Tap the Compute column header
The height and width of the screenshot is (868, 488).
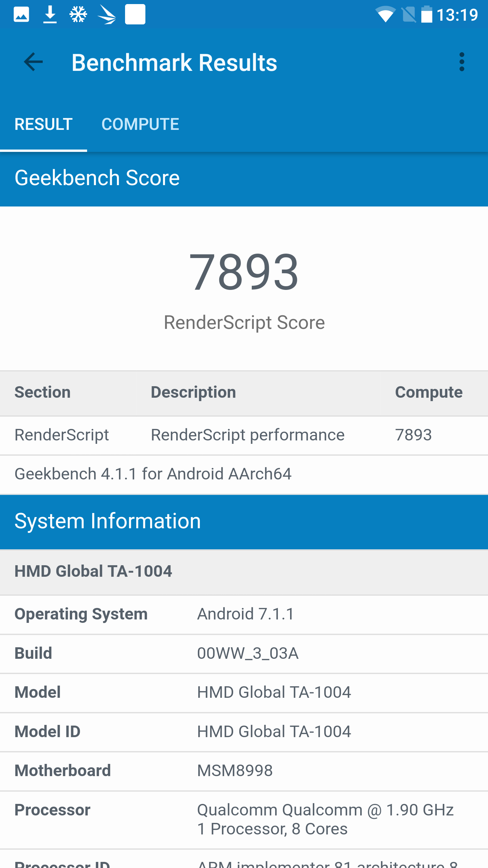tap(429, 392)
